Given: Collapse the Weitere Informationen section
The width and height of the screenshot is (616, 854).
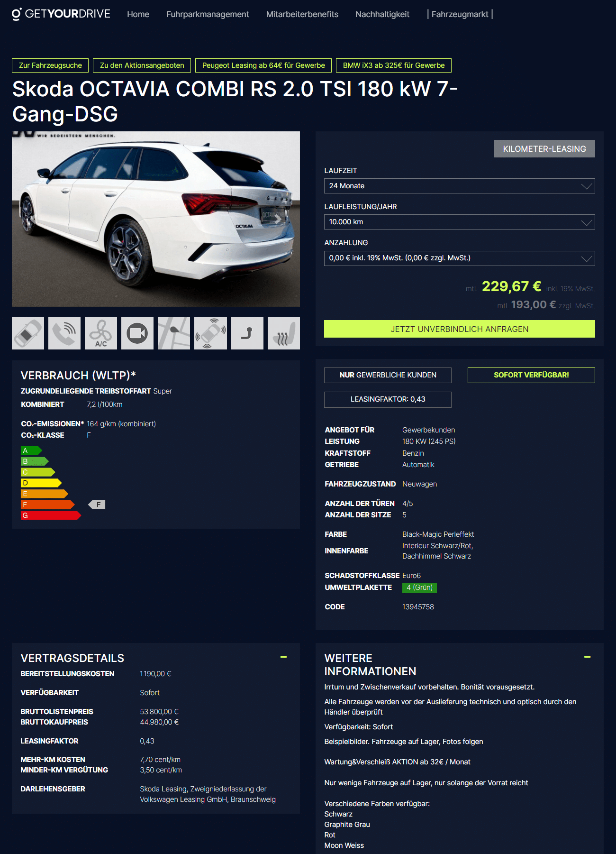Looking at the screenshot, I should (587, 657).
